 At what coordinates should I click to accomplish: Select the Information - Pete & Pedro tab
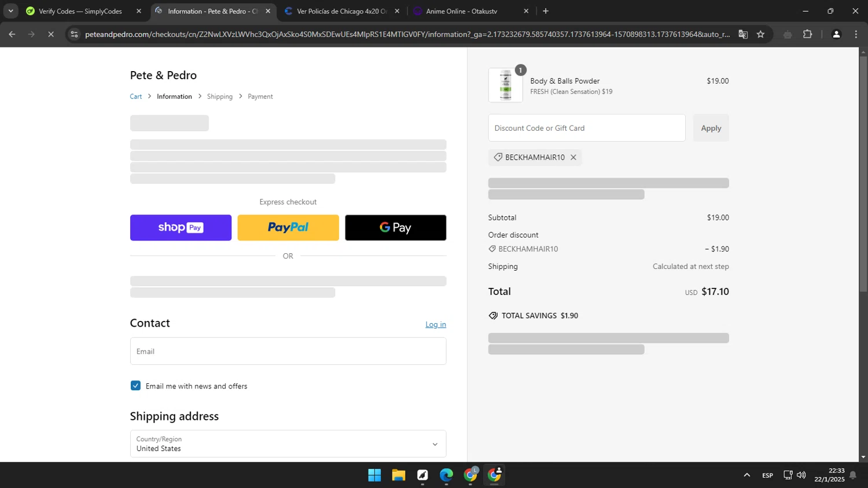click(212, 11)
